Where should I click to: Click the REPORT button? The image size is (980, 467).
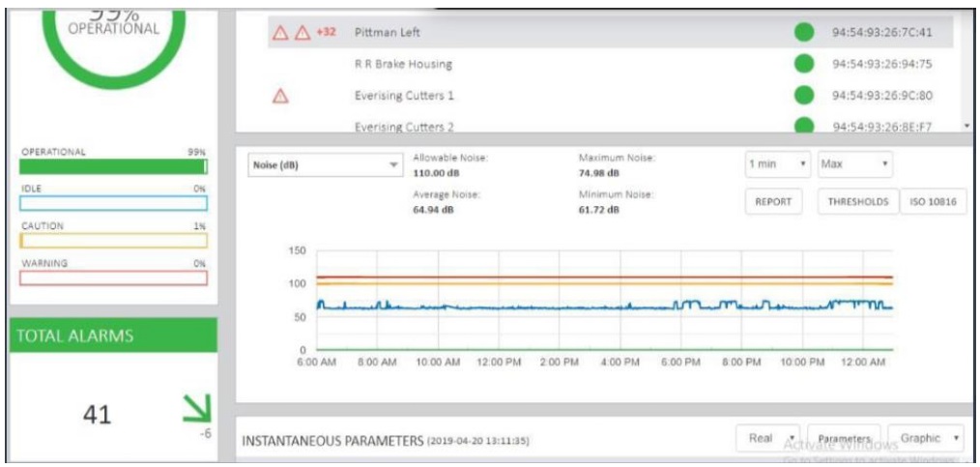[772, 202]
